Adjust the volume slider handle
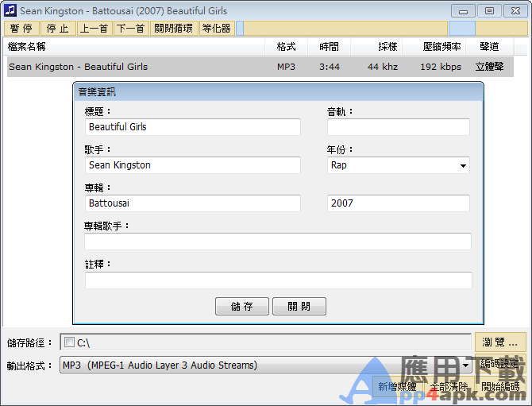The image size is (532, 406). tap(462, 28)
